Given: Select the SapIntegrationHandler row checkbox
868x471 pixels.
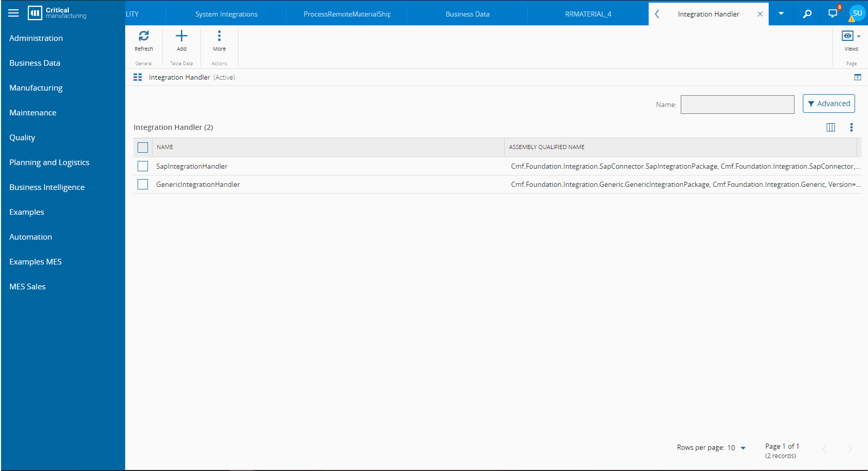Looking at the screenshot, I should 143,166.
